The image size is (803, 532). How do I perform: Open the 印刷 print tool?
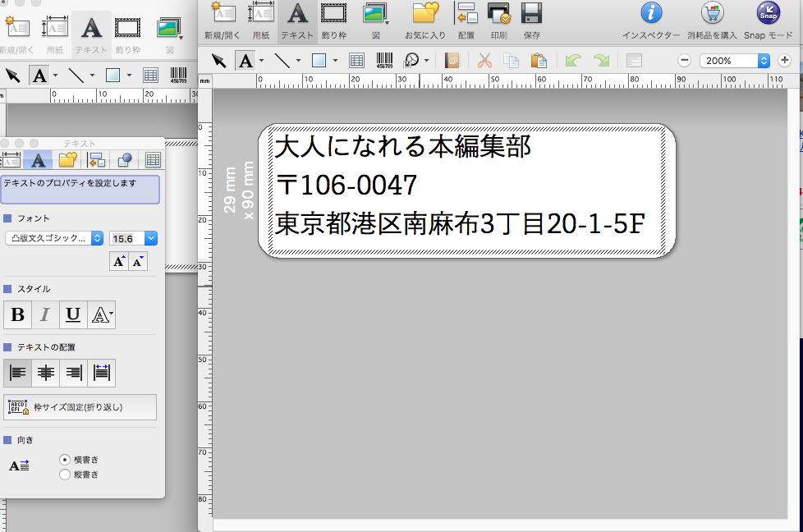coord(498,14)
